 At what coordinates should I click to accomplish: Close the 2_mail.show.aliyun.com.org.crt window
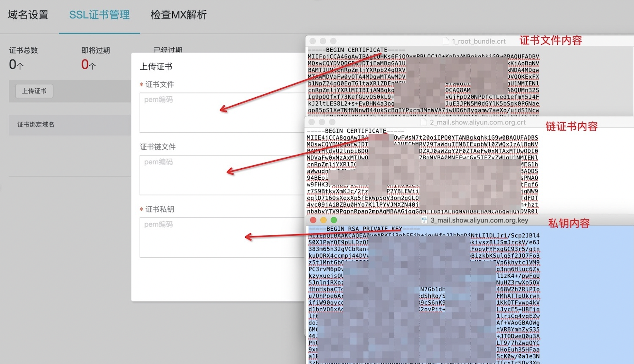[311, 122]
